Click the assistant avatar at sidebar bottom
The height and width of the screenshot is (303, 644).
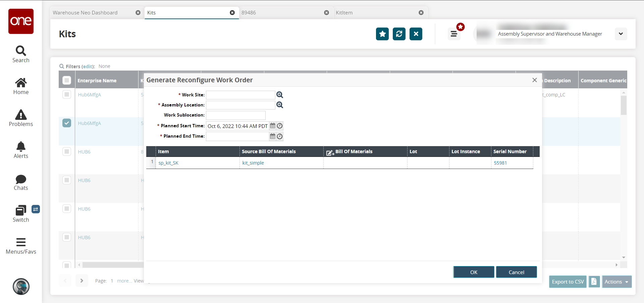coord(21,287)
